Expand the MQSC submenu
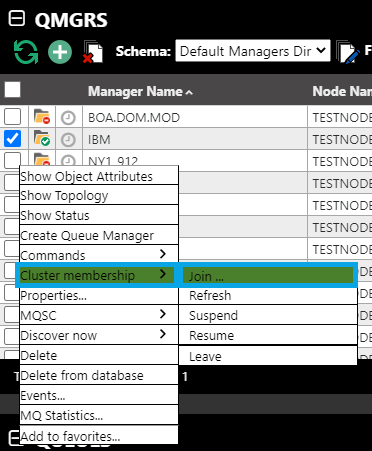Image resolution: width=372 pixels, height=451 pixels. tap(99, 315)
